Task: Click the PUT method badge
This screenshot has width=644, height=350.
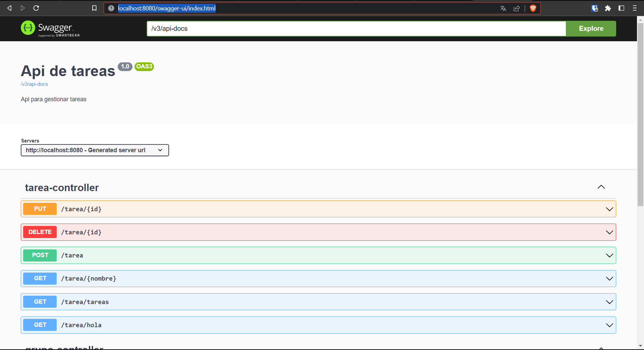Action: click(40, 209)
